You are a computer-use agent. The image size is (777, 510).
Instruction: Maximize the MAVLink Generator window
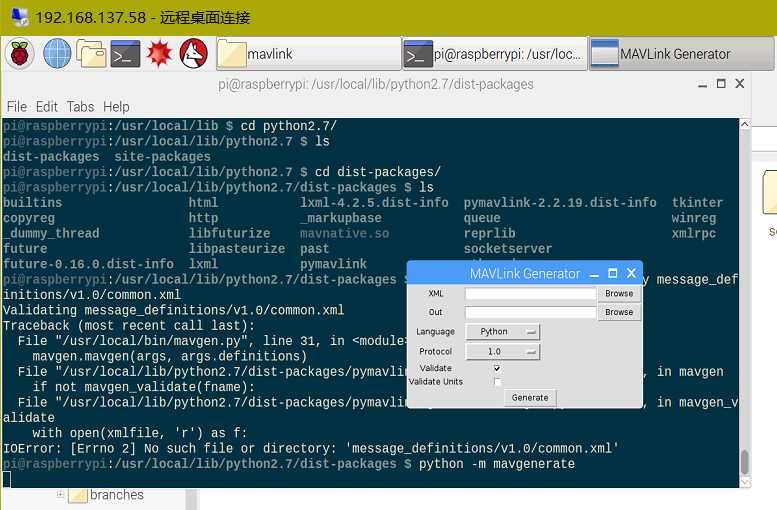click(x=612, y=273)
